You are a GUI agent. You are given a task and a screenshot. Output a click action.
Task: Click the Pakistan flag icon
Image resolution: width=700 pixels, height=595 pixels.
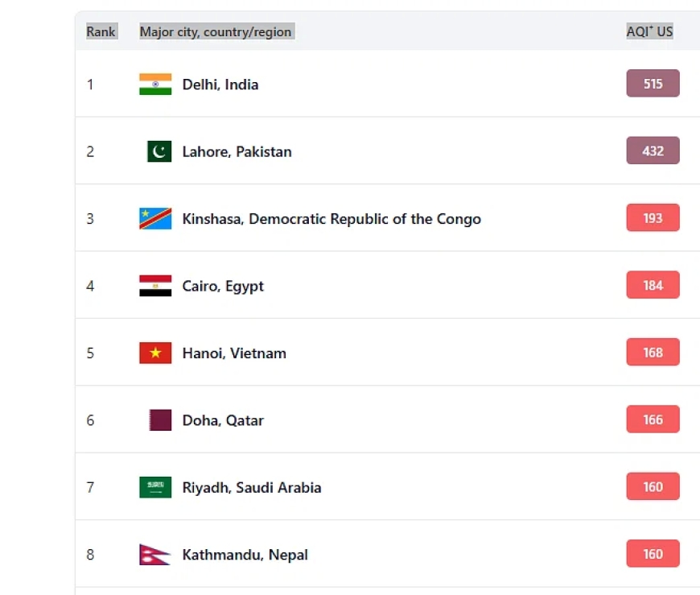pos(159,151)
